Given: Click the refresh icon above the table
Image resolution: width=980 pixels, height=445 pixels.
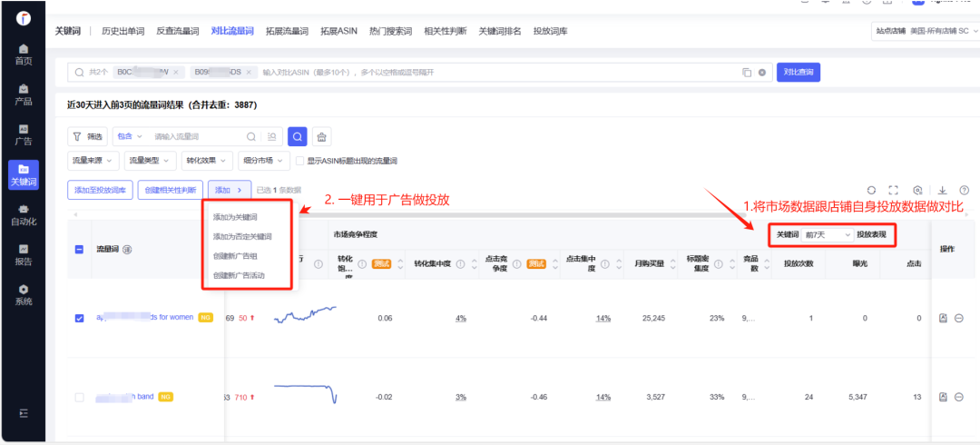Looking at the screenshot, I should coord(871,190).
